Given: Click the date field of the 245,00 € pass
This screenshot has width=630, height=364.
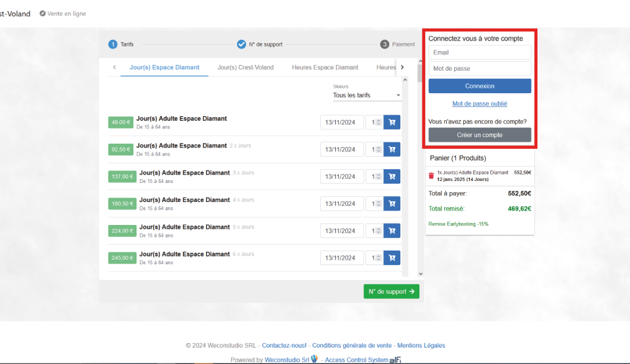Looking at the screenshot, I should 342,258.
